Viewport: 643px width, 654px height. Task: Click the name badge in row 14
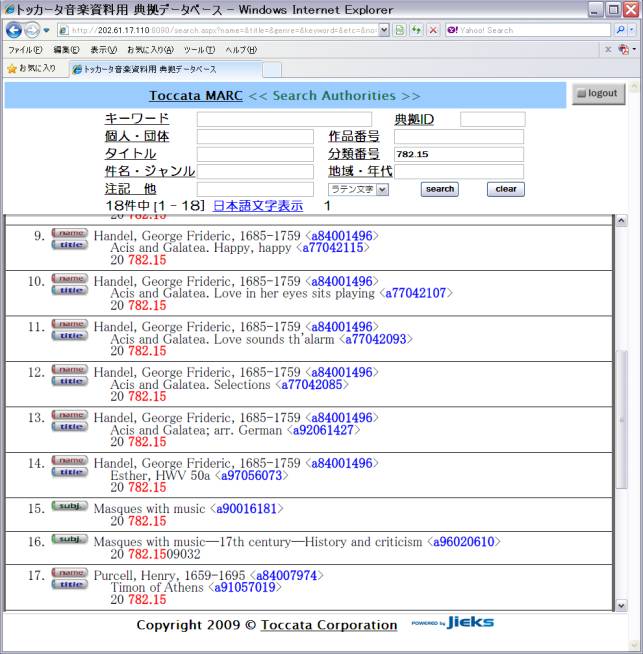(70, 460)
